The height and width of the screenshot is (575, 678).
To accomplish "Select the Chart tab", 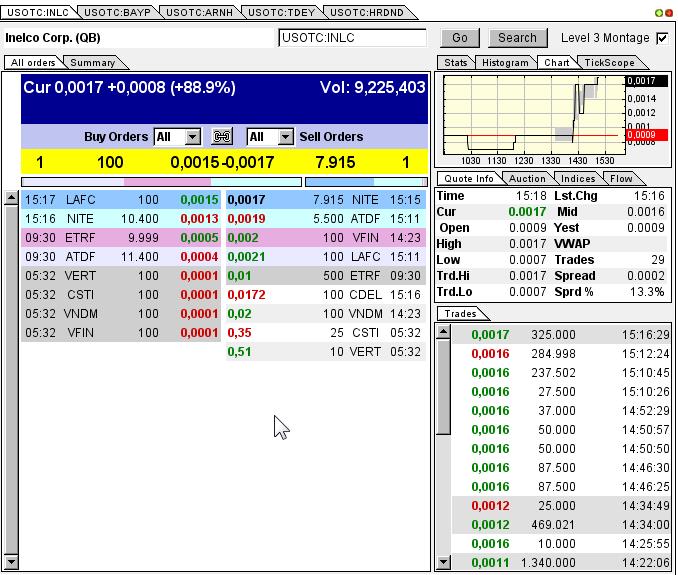I will [556, 63].
